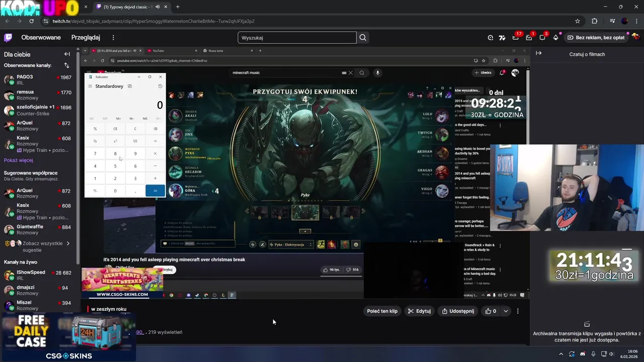Click the Chrome profile avatar icon
This screenshot has width=644, height=362.
coord(624,21)
